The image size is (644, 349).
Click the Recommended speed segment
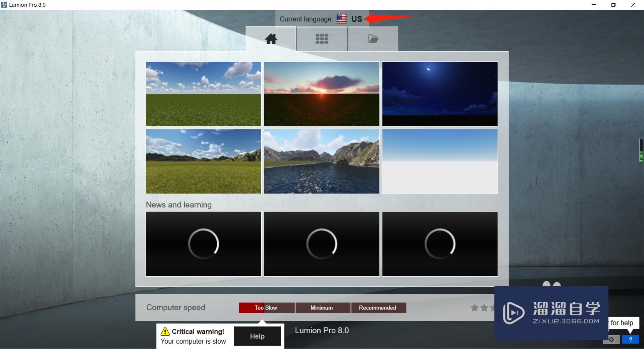pos(379,308)
